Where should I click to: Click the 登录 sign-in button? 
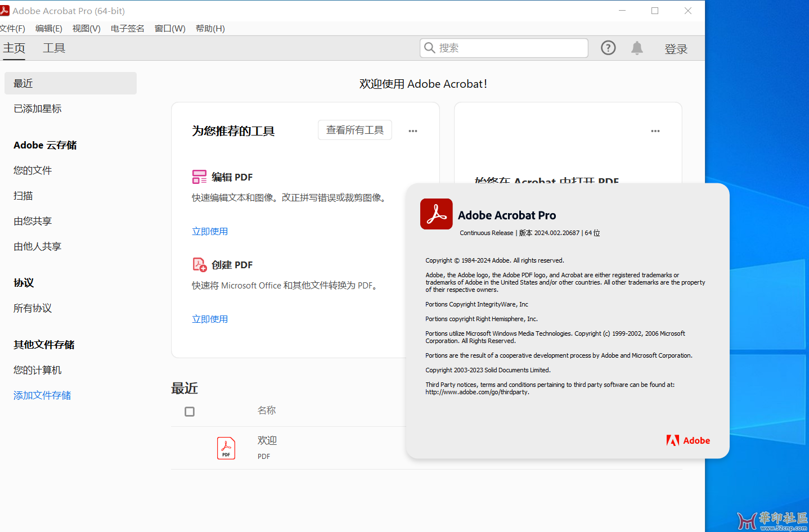click(x=676, y=49)
